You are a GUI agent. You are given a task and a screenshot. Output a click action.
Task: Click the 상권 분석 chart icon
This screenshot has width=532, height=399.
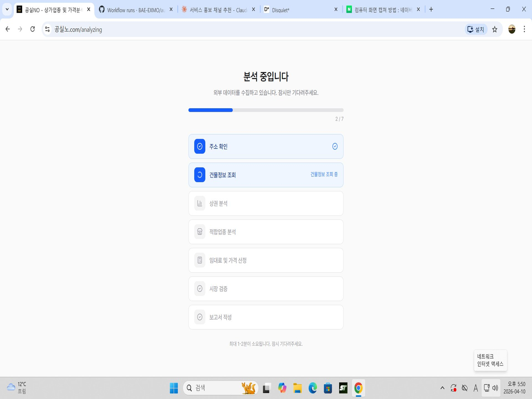(199, 203)
